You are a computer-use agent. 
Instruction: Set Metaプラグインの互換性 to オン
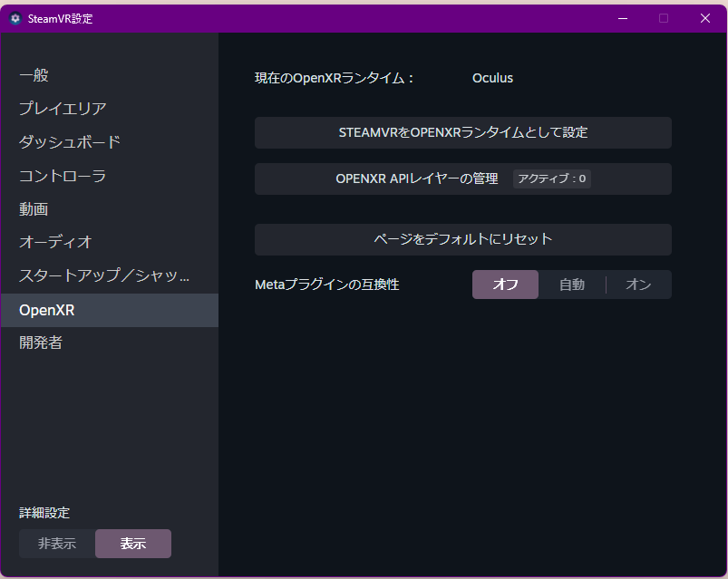click(x=638, y=285)
